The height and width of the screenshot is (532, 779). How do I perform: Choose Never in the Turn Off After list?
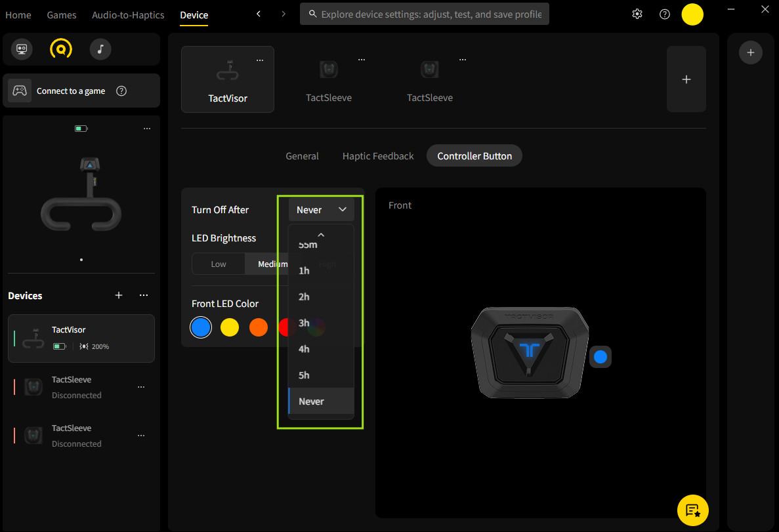click(x=321, y=401)
